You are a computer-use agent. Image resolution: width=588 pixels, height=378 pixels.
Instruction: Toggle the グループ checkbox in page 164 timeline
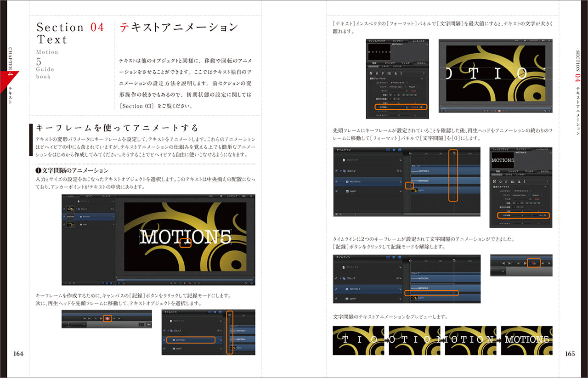click(164, 330)
